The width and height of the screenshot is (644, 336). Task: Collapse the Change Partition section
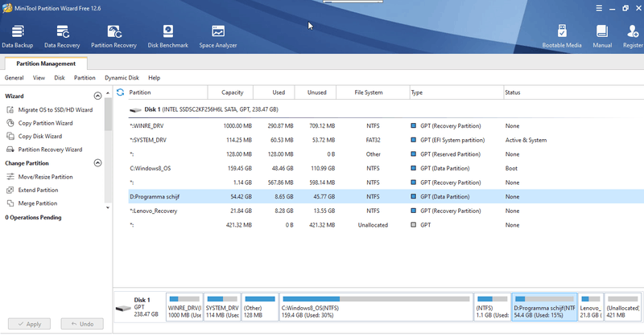click(x=98, y=163)
